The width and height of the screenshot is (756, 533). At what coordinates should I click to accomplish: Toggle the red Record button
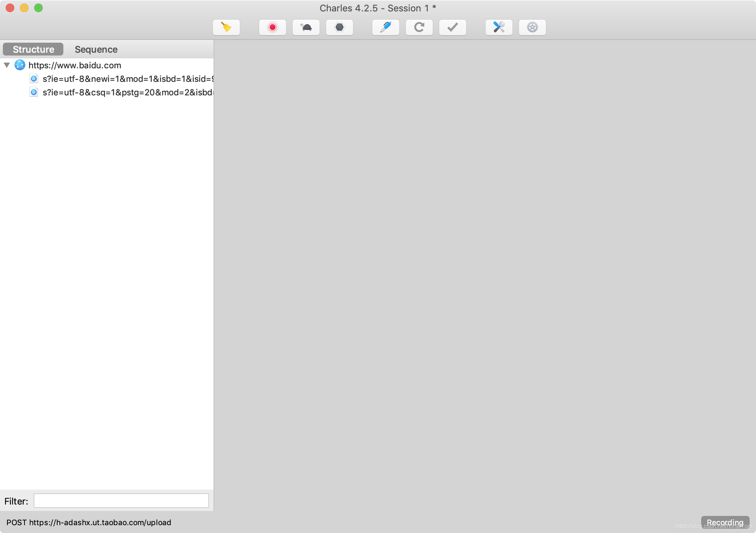[x=273, y=27]
